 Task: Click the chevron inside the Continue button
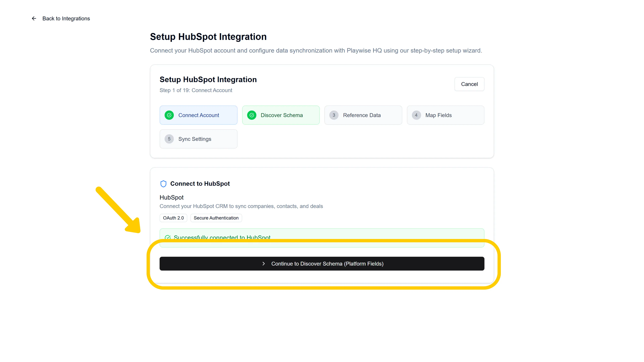point(263,264)
